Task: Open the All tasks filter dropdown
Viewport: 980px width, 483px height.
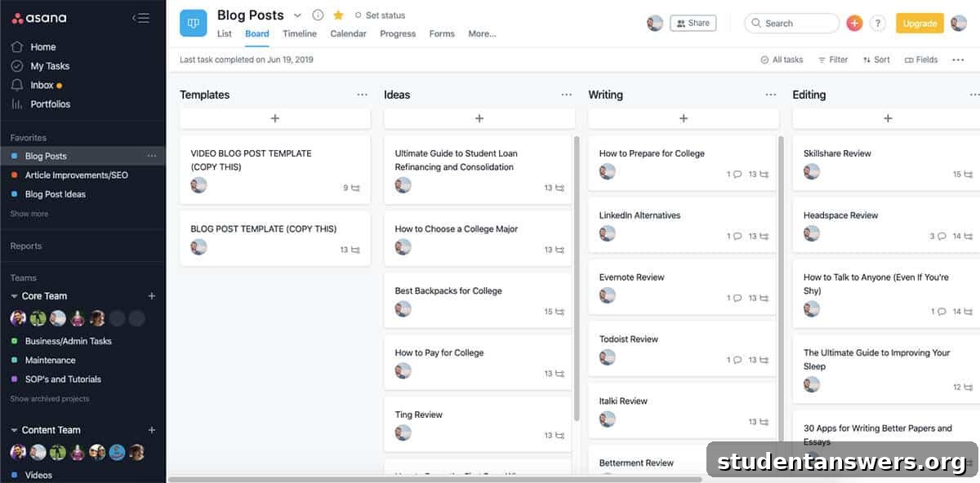Action: tap(782, 60)
